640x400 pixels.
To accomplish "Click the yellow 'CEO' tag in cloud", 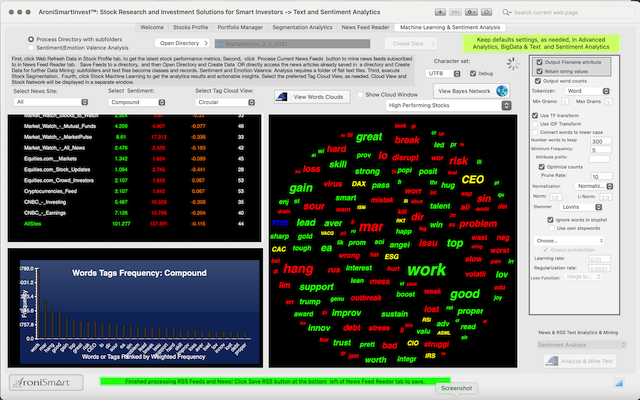I will point(473,179).
